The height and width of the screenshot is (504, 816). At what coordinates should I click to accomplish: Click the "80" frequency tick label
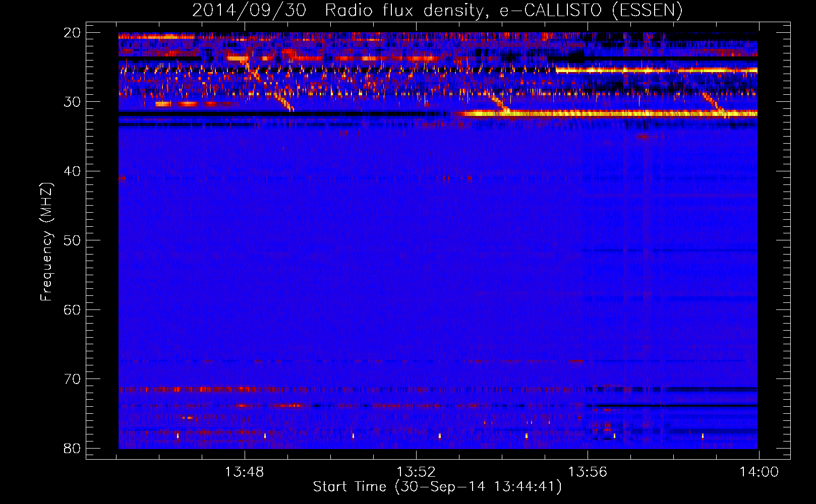(x=73, y=448)
